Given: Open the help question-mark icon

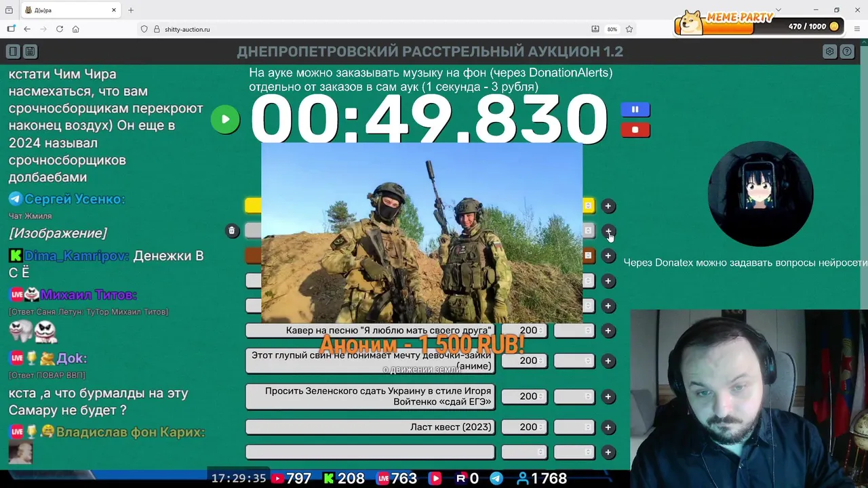Looking at the screenshot, I should point(847,52).
